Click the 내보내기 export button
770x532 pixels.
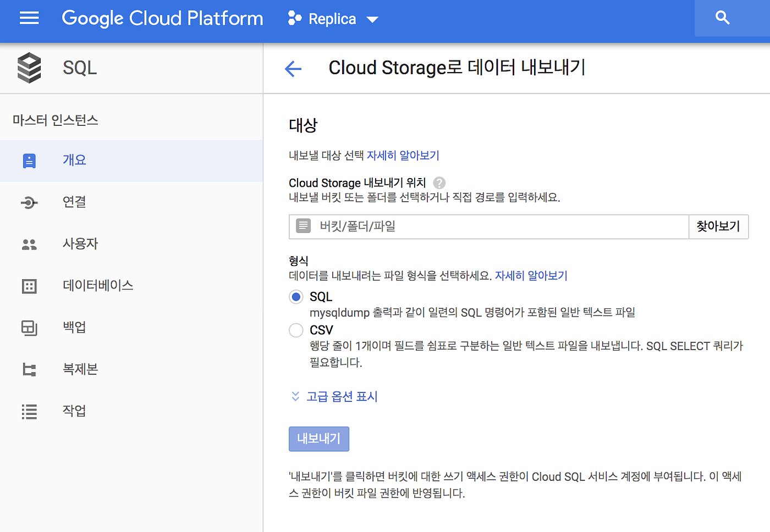tap(318, 439)
